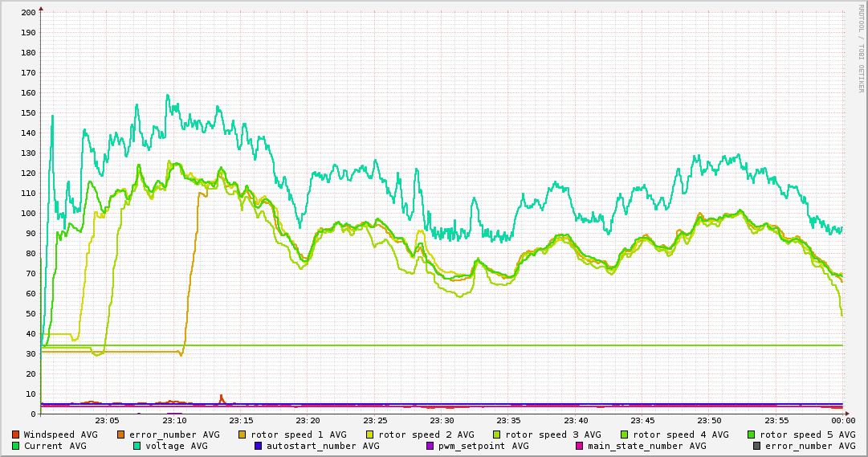Click the 200 value on the y-axis
Viewport: 868px width, 457px height.
pos(27,13)
